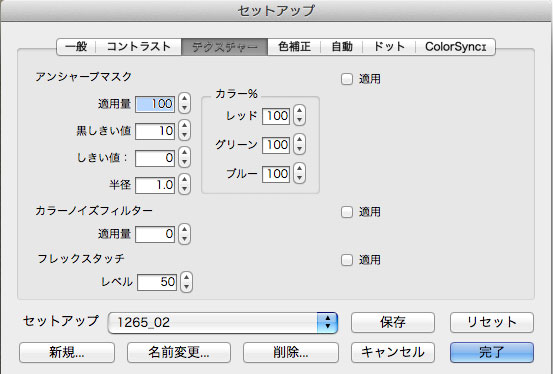
Task: Click the フレックスタッチ レベル field
Action: (x=157, y=282)
